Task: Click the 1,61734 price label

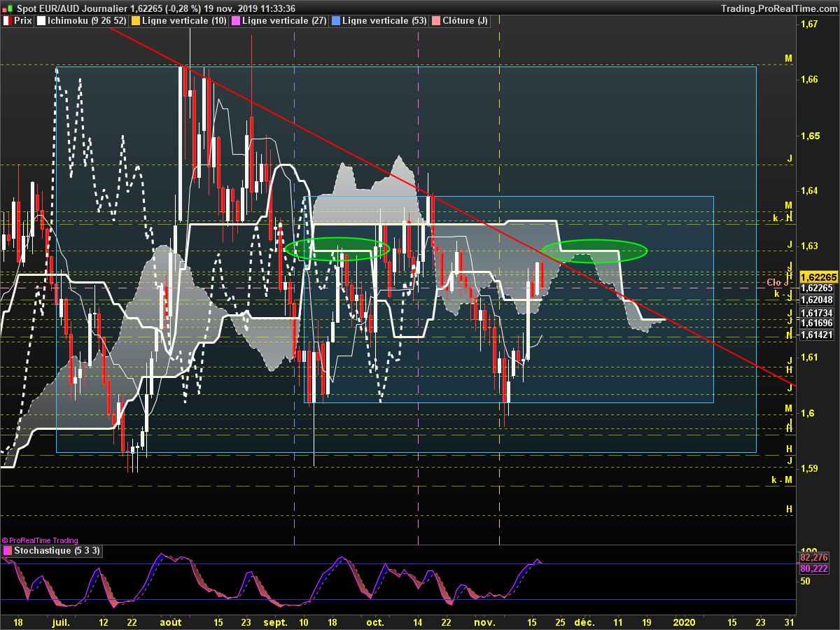Action: point(815,313)
